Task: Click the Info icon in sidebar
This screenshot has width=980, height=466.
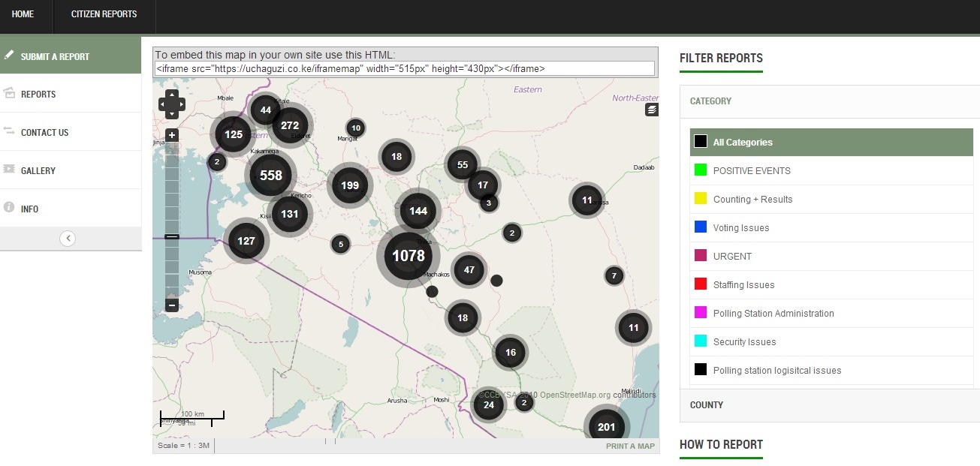Action: 9,207
